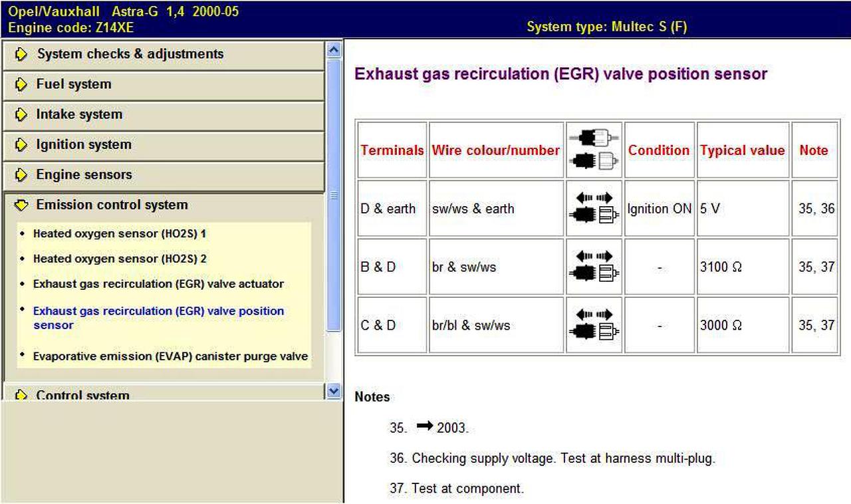Open EVAP canister purge valve page
This screenshot has width=851, height=504.
170,356
